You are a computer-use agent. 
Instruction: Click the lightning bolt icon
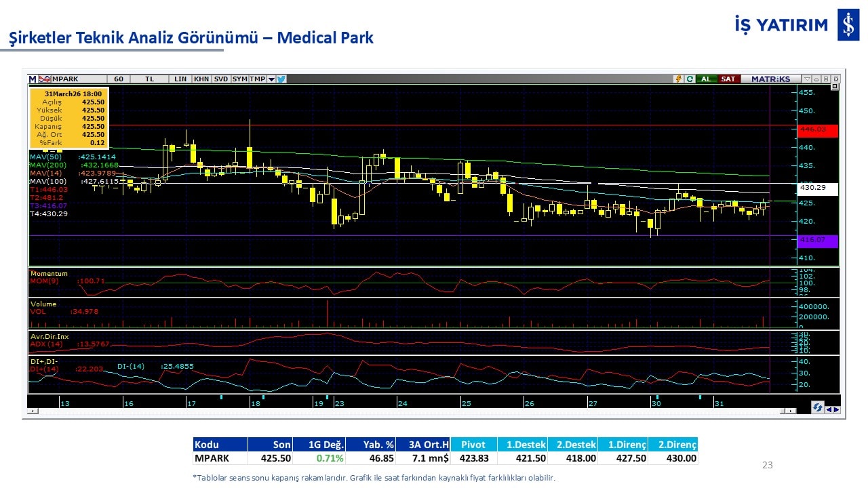[x=677, y=79]
